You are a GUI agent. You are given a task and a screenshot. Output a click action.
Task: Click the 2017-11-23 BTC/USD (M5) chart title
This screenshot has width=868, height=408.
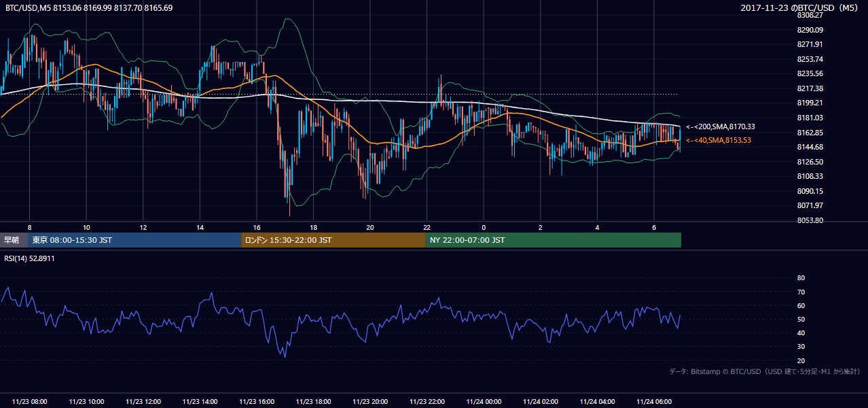point(801,8)
